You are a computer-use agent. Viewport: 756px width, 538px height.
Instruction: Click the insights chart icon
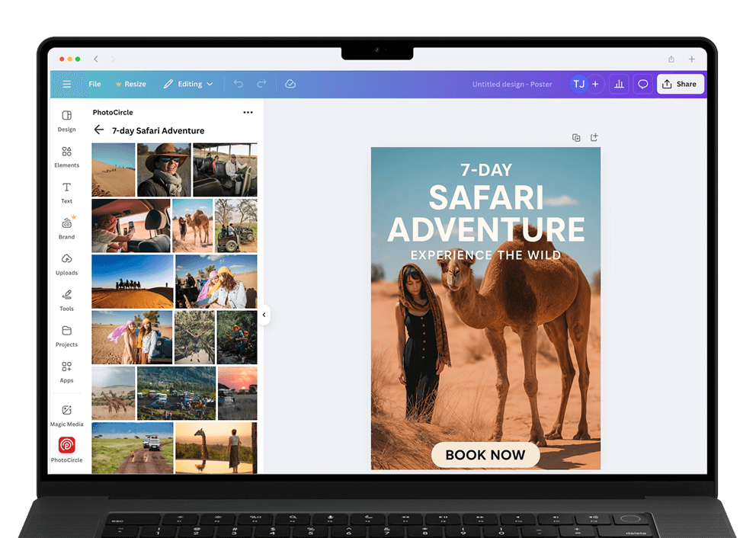(618, 84)
